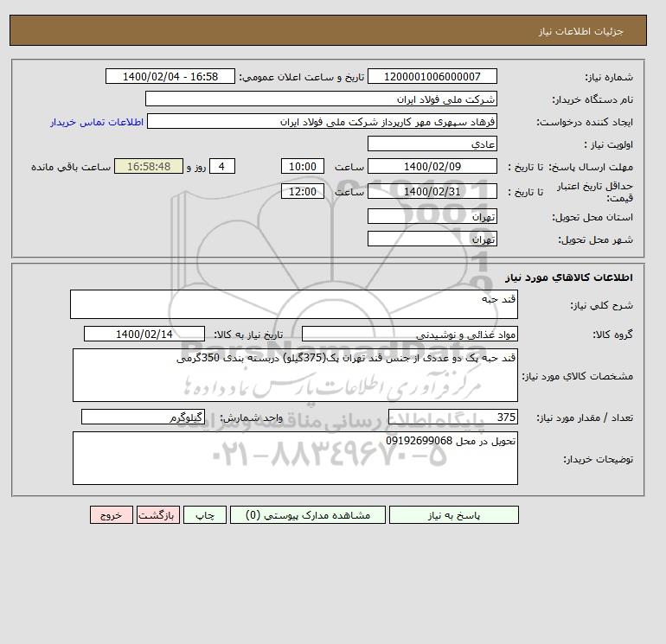The width and height of the screenshot is (666, 644).
Task: Click the label گروه کالا
Action: point(613,335)
